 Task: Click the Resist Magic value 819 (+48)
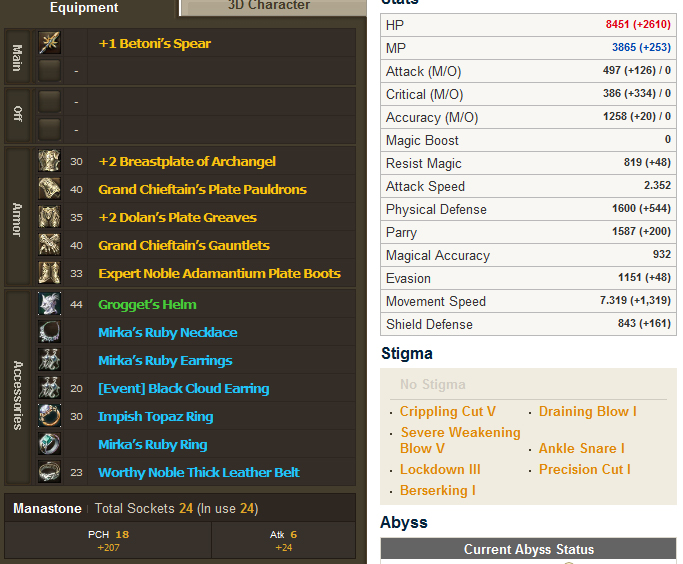647,162
